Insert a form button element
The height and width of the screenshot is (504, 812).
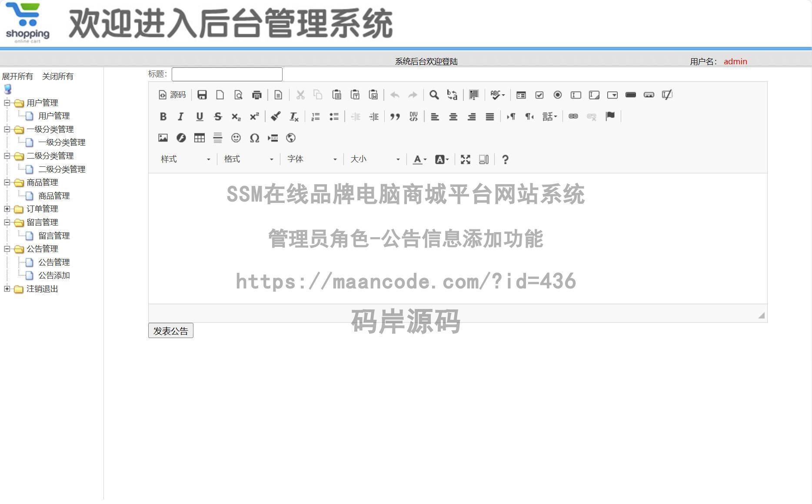[631, 95]
